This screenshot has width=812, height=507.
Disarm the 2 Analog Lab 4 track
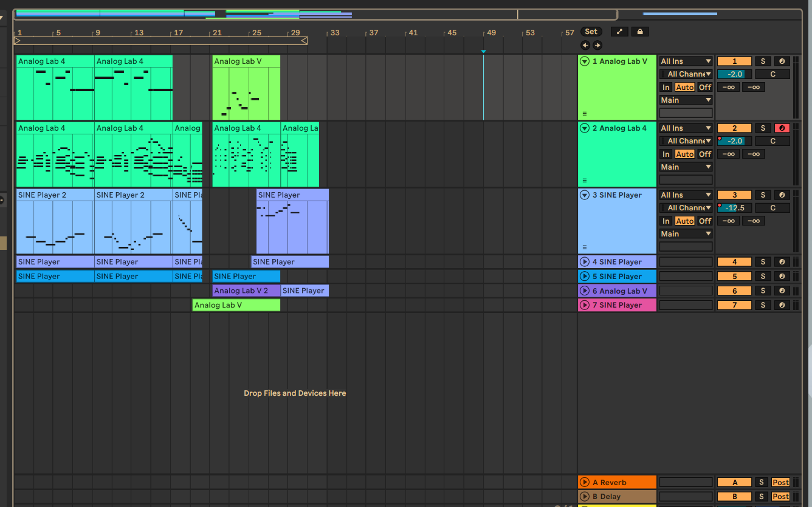[x=782, y=128]
